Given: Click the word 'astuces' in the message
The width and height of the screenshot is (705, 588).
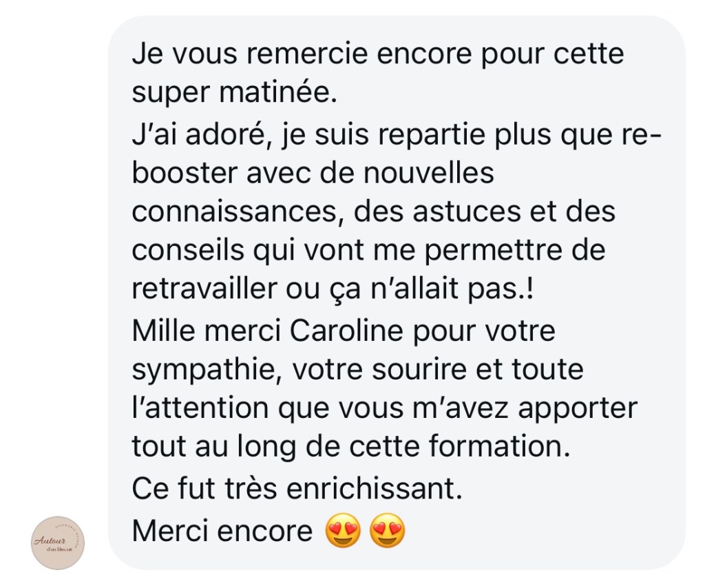Looking at the screenshot, I should 466,212.
